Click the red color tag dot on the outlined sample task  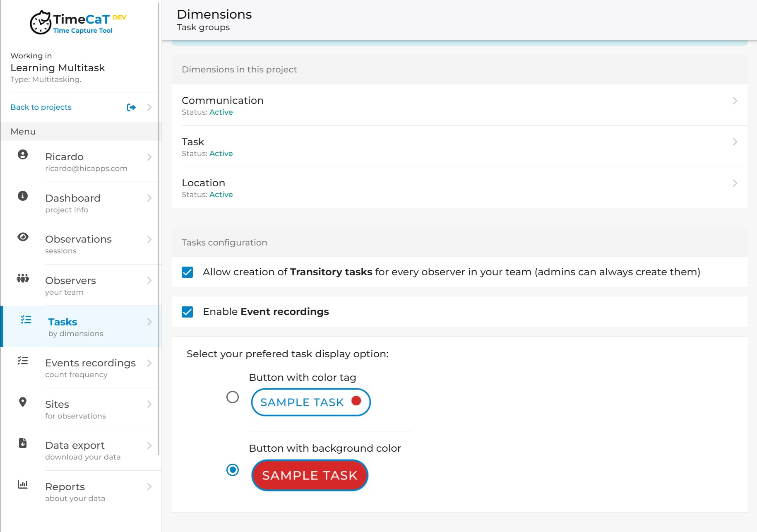tap(356, 401)
